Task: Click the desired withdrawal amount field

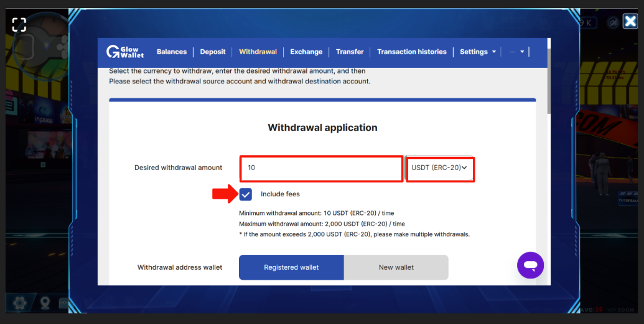Action: [321, 168]
